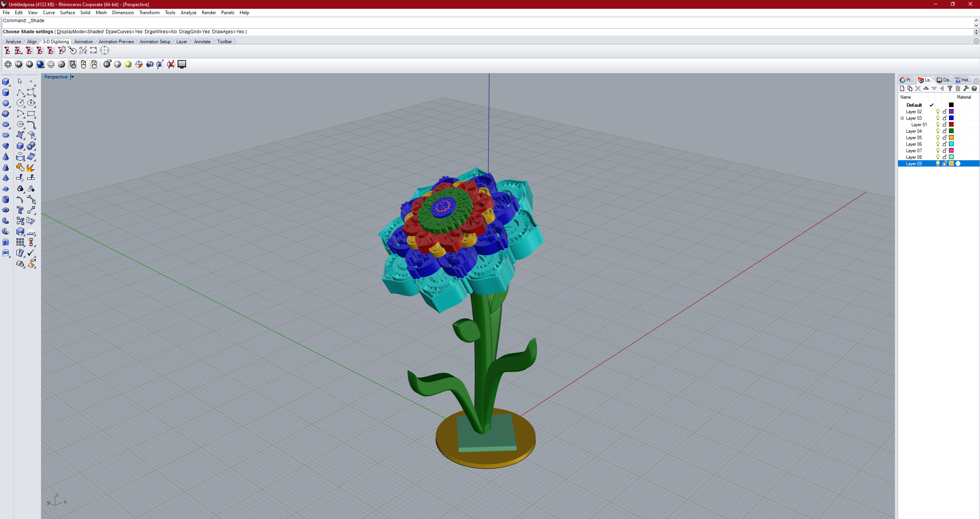This screenshot has width=980, height=519.
Task: Click the Wireframe viewport display icon
Action: tap(8, 64)
